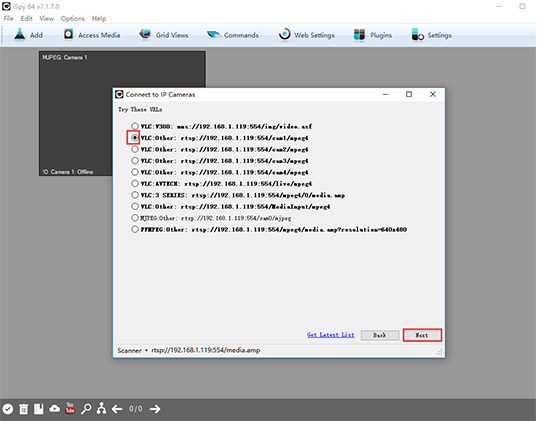The image size is (537, 421).
Task: Open Access Media from toolbar
Action: [92, 35]
